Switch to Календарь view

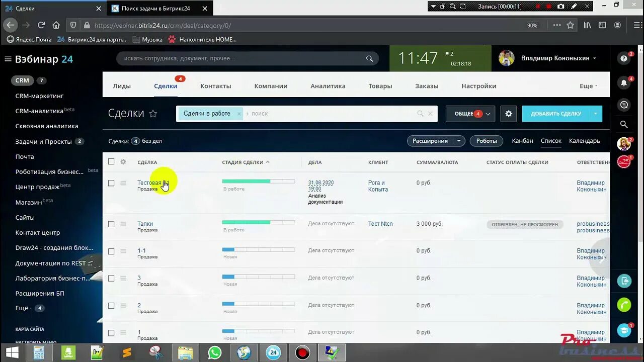point(585,141)
